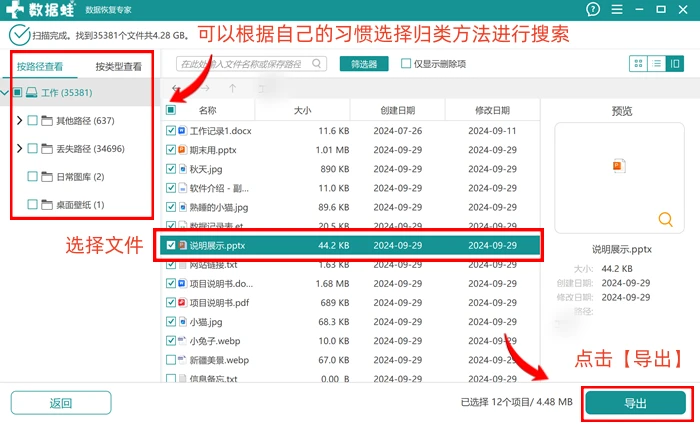Uncheck the 工作记录1.docx file checkbox

pos(171,131)
